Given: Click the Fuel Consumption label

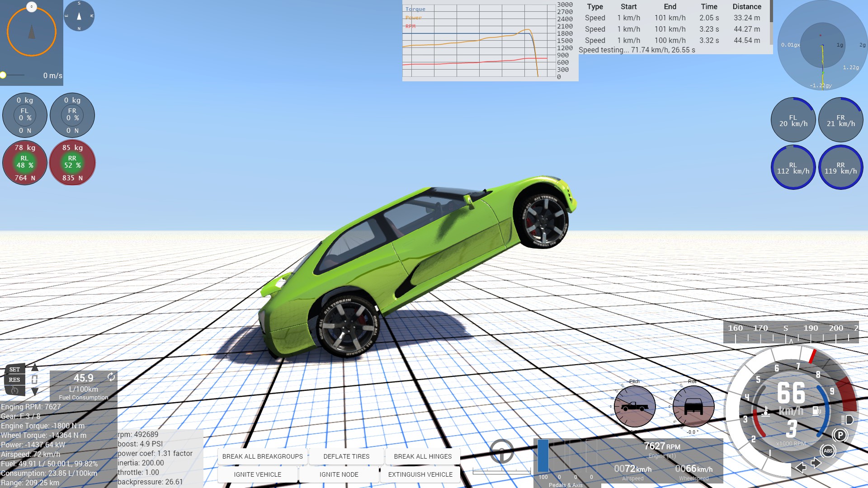Looking at the screenshot, I should [x=84, y=397].
